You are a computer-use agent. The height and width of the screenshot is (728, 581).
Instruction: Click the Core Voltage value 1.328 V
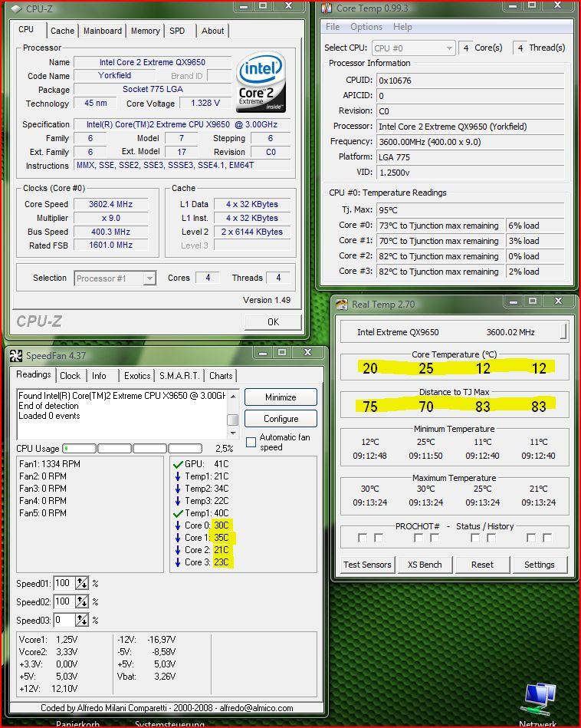click(205, 103)
